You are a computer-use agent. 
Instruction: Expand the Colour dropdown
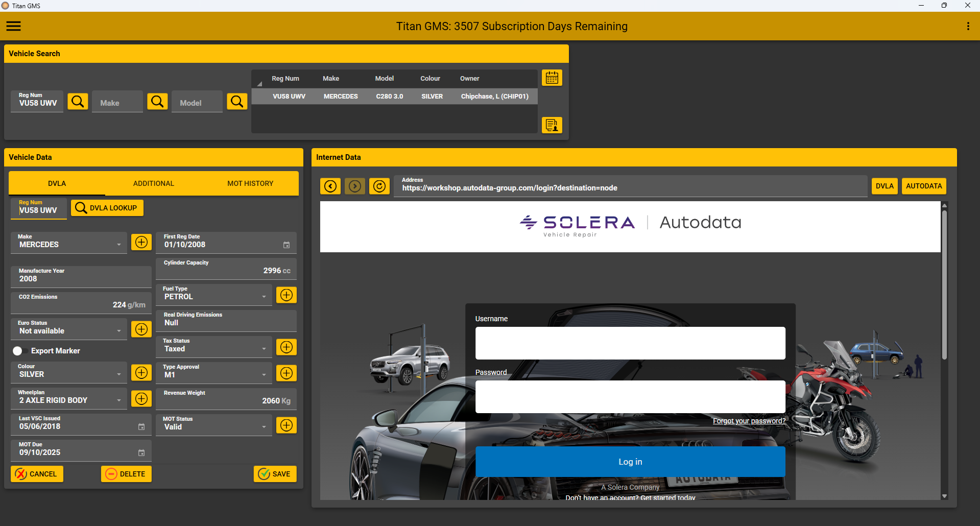[x=119, y=374]
